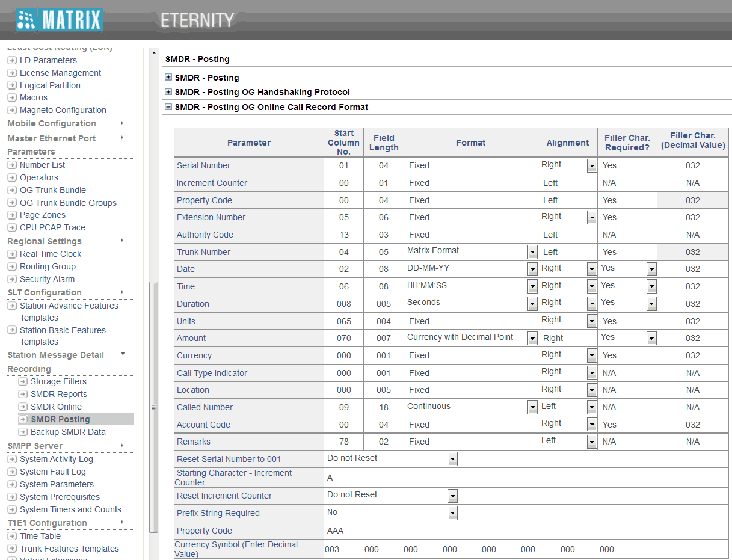
Task: Click arrow icon beside Routing Group
Action: click(x=12, y=266)
